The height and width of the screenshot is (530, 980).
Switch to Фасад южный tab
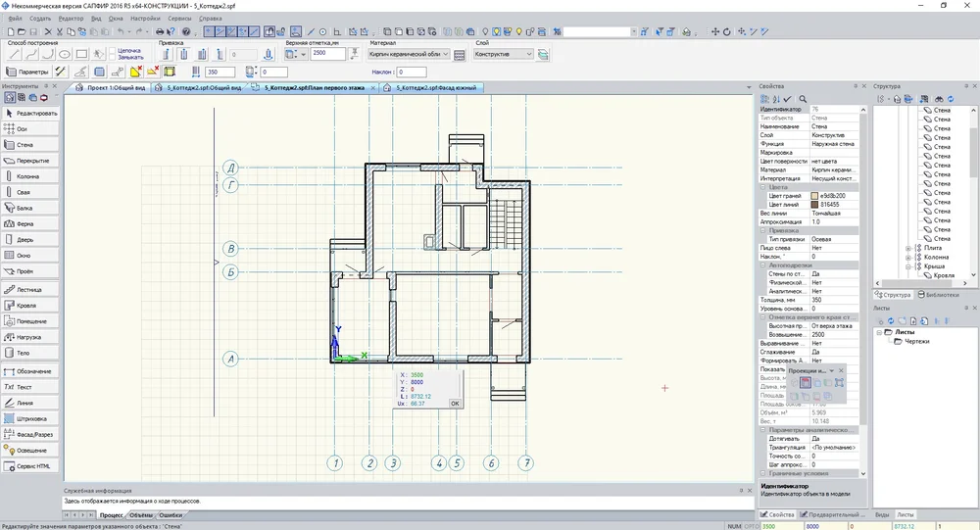[436, 87]
